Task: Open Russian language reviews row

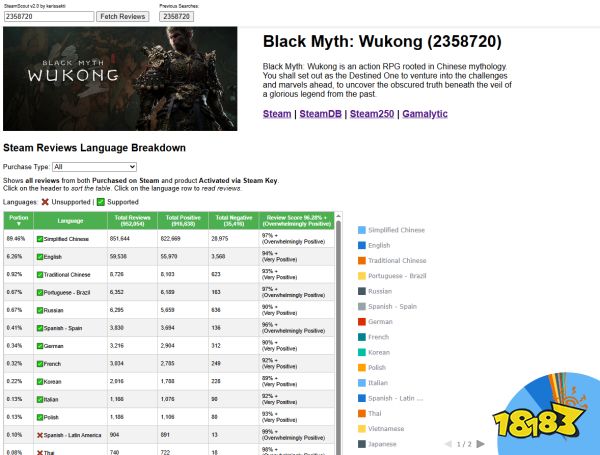Action: pos(169,310)
